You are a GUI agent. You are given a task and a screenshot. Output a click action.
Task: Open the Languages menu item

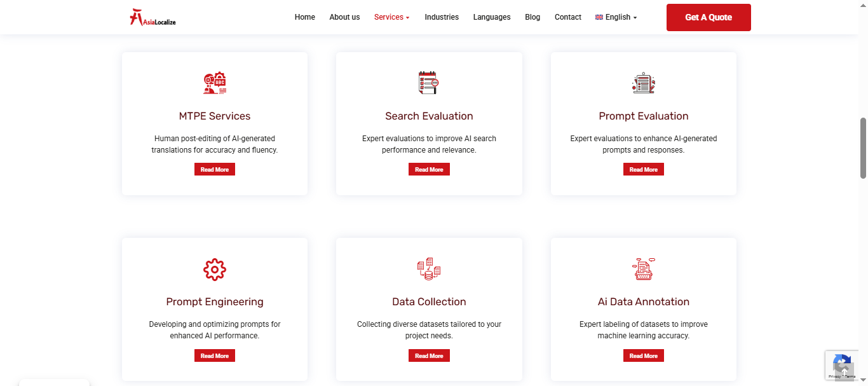[x=492, y=17]
